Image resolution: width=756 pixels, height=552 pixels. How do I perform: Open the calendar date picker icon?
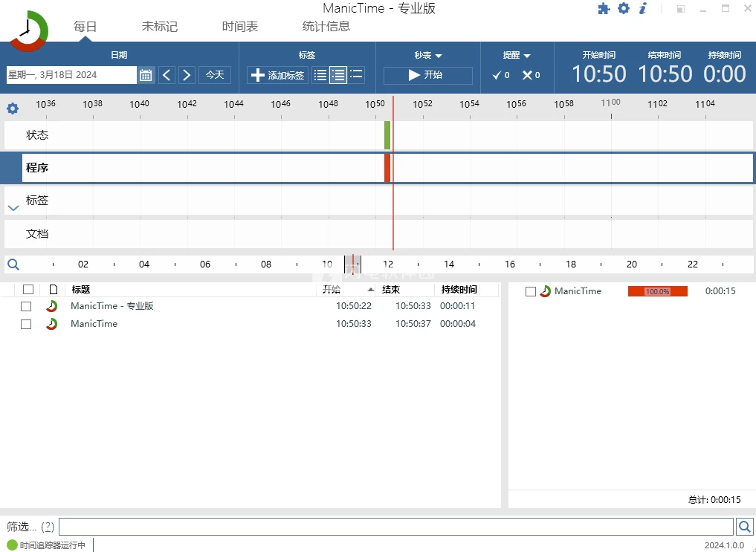pyautogui.click(x=146, y=74)
